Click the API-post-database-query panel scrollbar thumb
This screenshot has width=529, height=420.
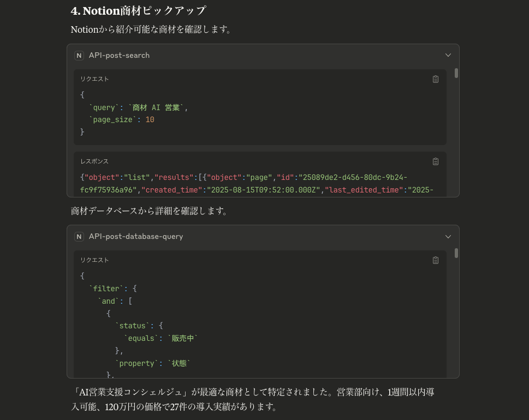click(x=456, y=253)
